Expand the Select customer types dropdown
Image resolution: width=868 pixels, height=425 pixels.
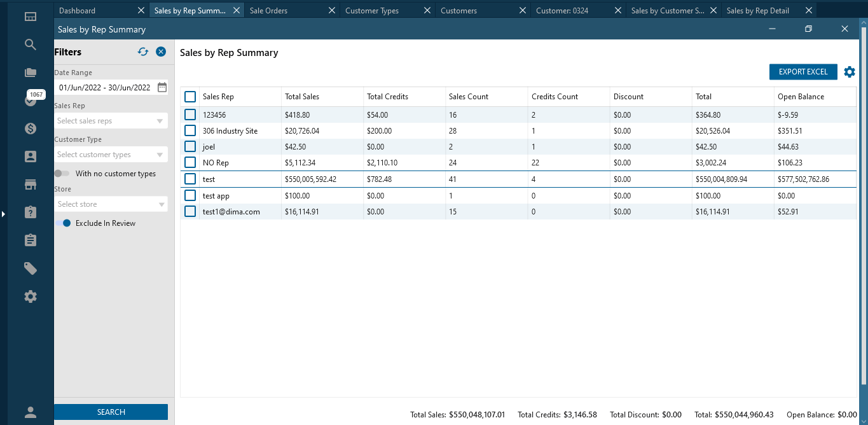pos(111,155)
